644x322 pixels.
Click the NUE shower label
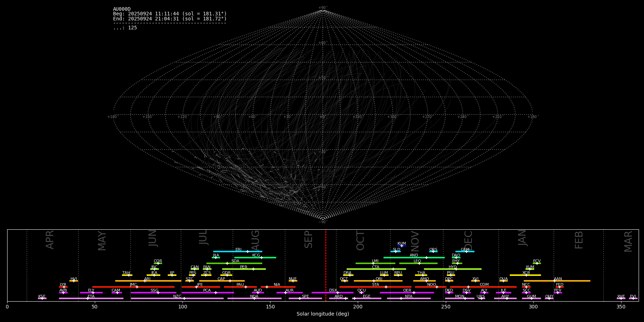[293, 279]
